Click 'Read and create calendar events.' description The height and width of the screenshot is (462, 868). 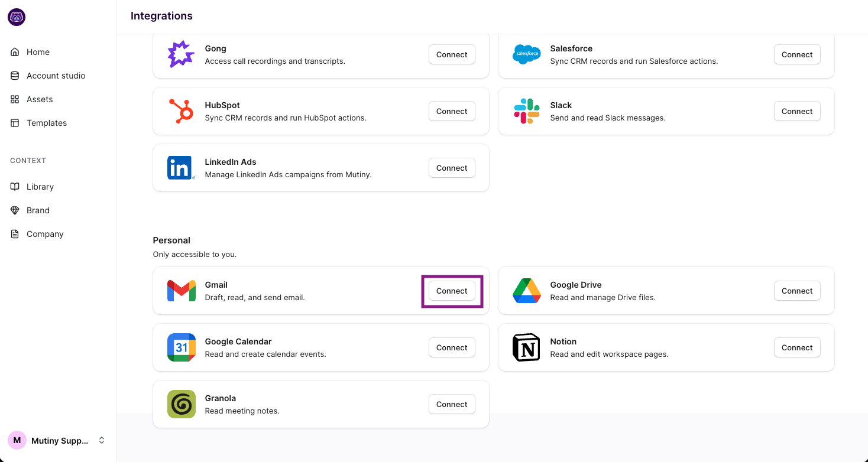click(265, 354)
